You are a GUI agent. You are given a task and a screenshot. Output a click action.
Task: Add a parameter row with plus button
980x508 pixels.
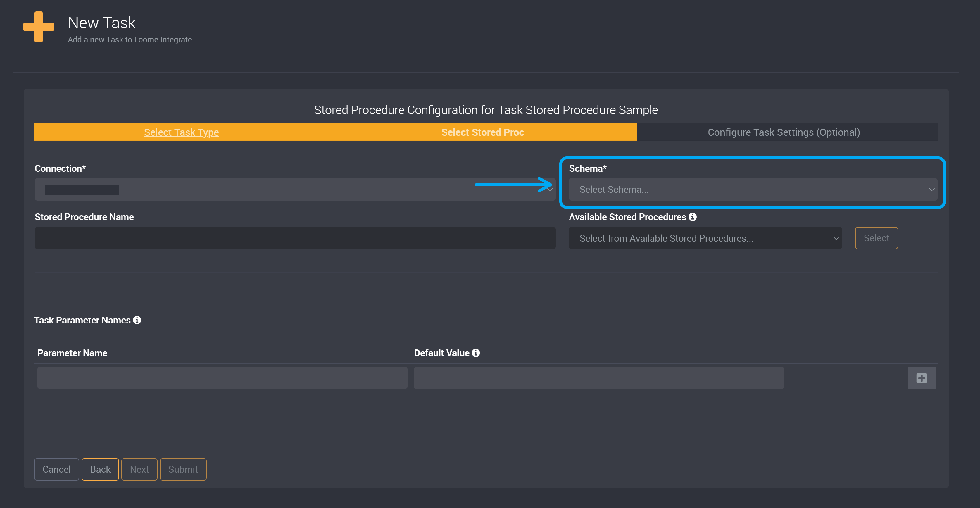tap(922, 378)
